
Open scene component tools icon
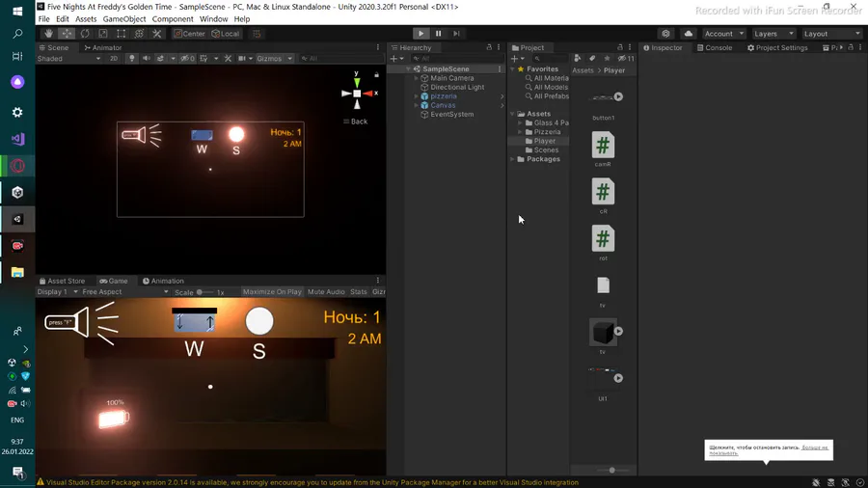[x=228, y=59]
